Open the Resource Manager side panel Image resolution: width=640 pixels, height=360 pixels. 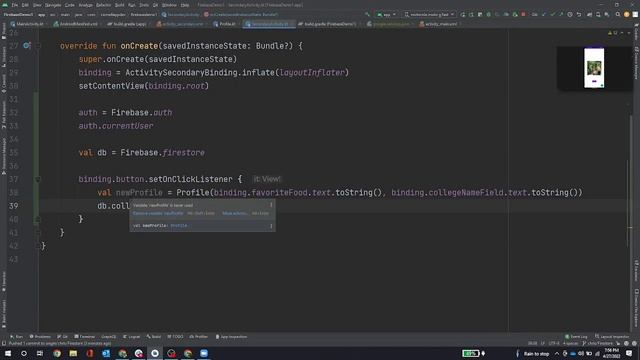4,156
